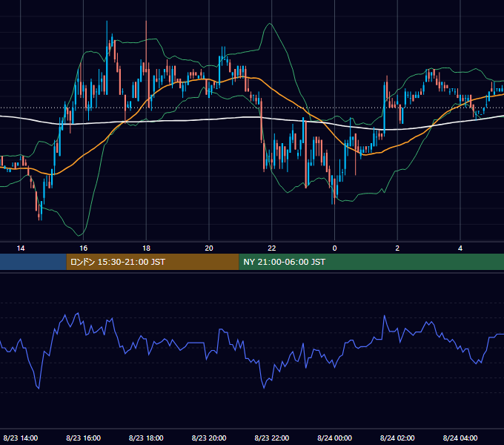
Task: Click the 8/24 04:00 date label
Action: pos(460,438)
